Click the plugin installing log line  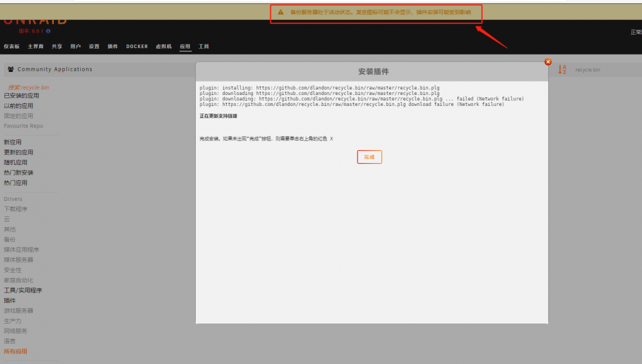pos(319,88)
